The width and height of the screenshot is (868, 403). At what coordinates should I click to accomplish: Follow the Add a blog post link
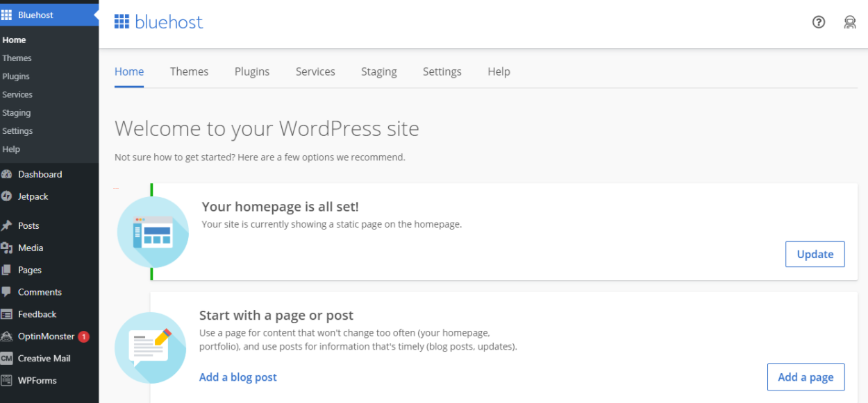pos(238,377)
